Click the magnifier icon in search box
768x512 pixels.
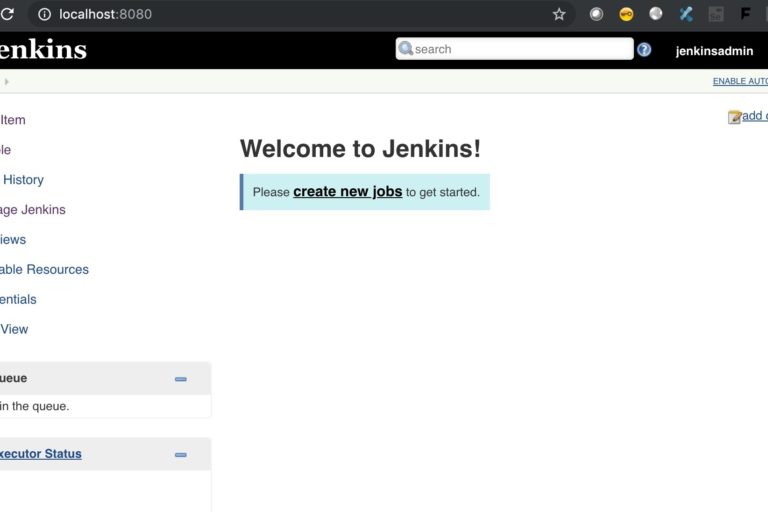tap(406, 48)
